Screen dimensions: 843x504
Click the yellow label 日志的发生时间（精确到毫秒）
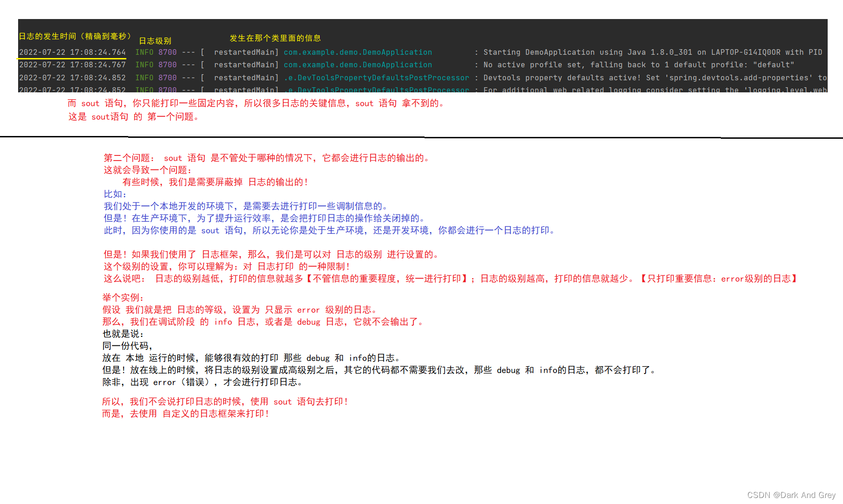75,36
